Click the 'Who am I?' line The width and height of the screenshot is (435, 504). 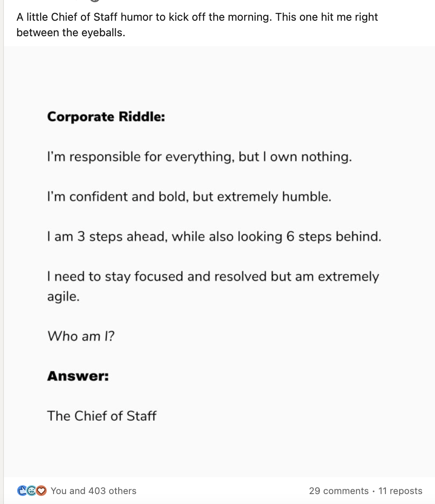click(81, 336)
